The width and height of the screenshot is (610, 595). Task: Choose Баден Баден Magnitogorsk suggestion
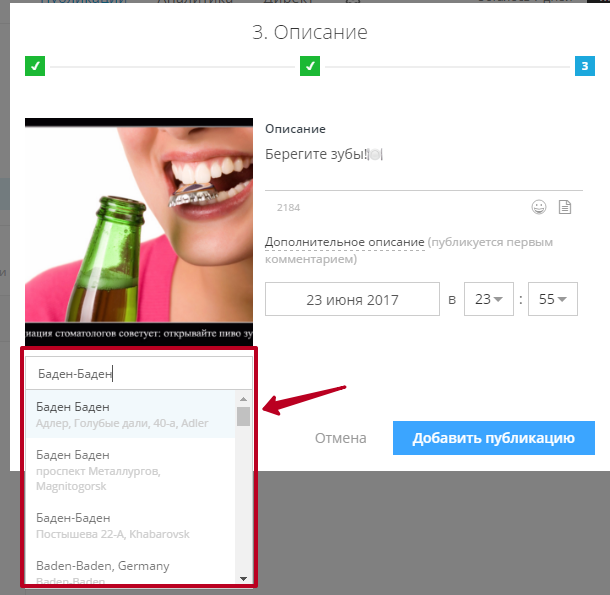click(131, 470)
